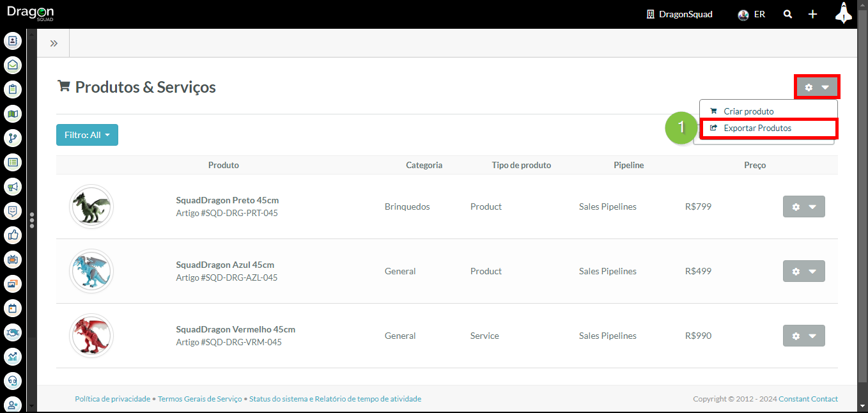This screenshot has width=868, height=413.
Task: Click the blue dragon product thumbnail
Action: point(91,271)
